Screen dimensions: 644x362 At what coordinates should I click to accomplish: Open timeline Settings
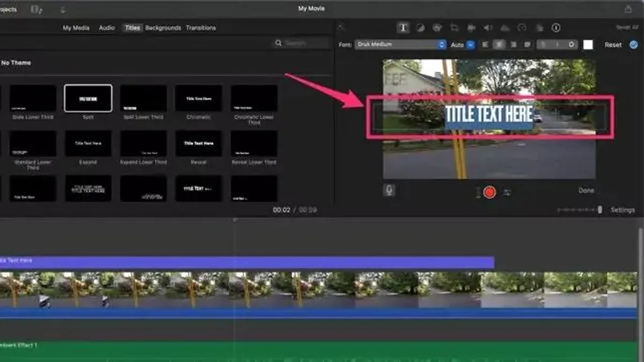coord(623,210)
